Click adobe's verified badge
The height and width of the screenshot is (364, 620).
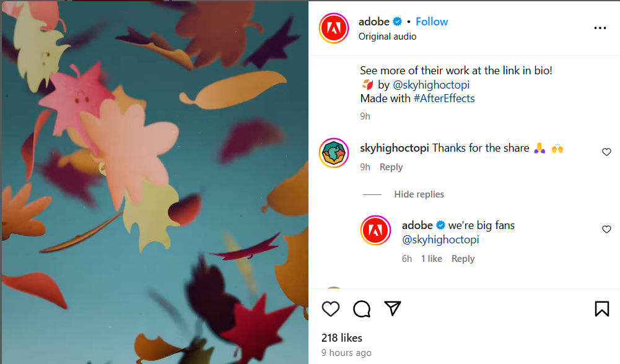pyautogui.click(x=397, y=21)
